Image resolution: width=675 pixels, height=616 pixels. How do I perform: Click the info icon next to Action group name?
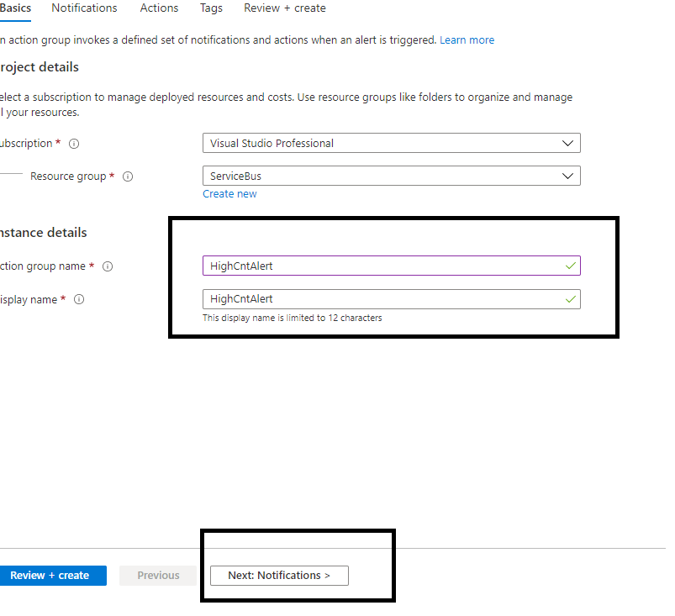(x=108, y=266)
